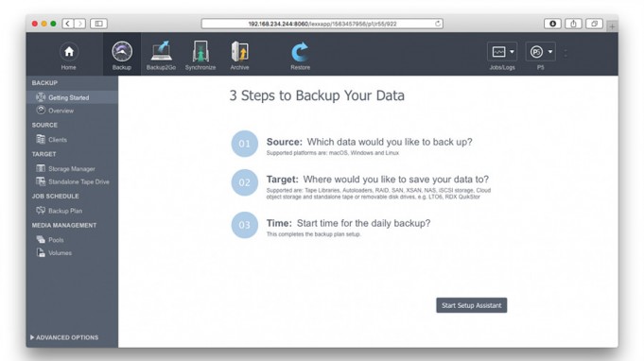The width and height of the screenshot is (644, 361).
Task: Select the Backup2Go laptop icon
Action: (161, 51)
